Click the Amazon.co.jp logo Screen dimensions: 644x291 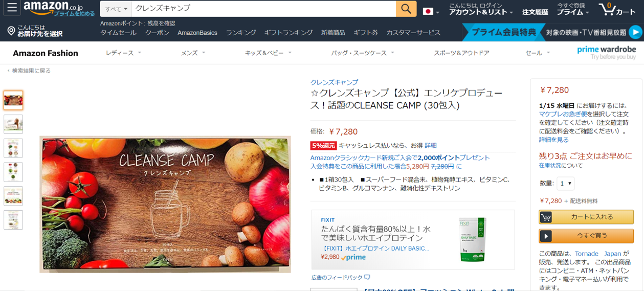tap(58, 9)
